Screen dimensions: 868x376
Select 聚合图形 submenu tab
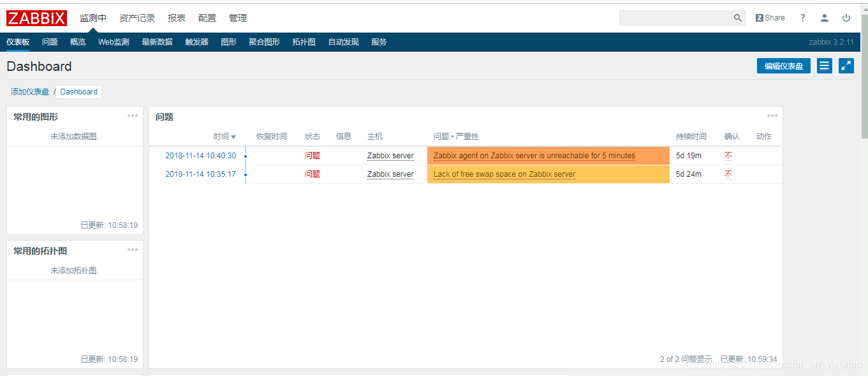(x=264, y=42)
